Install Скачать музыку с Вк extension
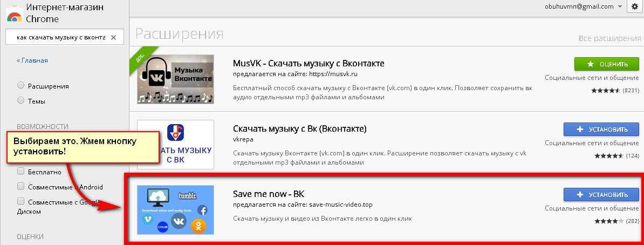This screenshot has height=245, width=644. point(601,129)
